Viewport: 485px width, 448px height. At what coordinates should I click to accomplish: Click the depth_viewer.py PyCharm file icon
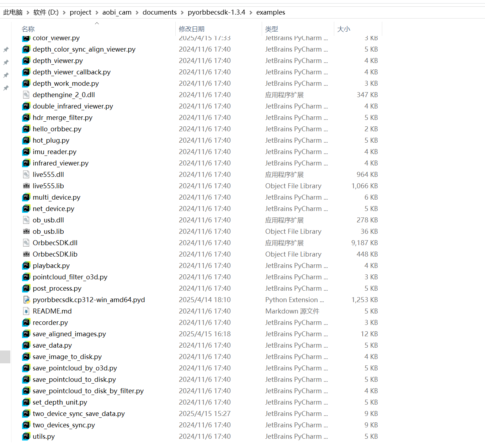pos(26,60)
